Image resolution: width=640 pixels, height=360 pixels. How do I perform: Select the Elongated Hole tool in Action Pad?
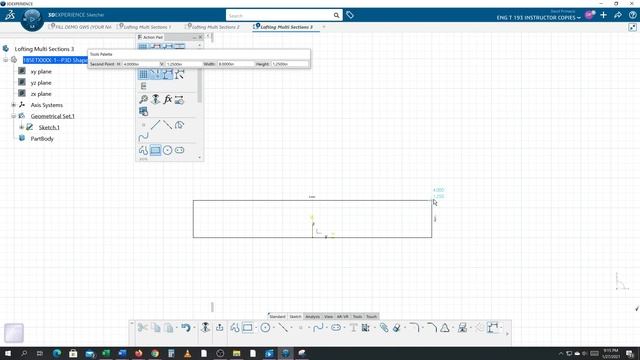click(180, 150)
